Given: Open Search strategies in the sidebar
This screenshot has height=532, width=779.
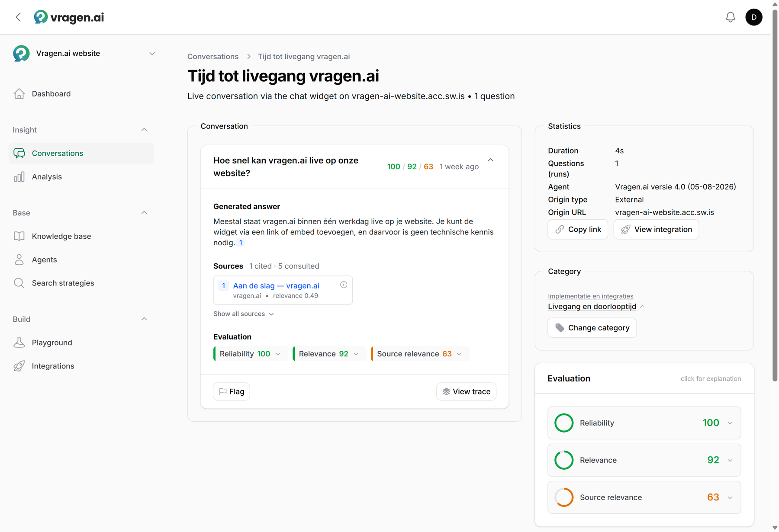Looking at the screenshot, I should point(81,283).
